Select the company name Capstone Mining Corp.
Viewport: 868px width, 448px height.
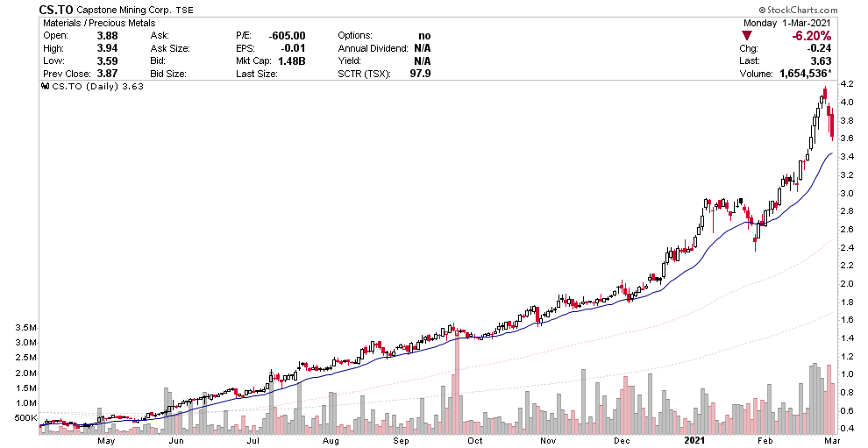[122, 10]
